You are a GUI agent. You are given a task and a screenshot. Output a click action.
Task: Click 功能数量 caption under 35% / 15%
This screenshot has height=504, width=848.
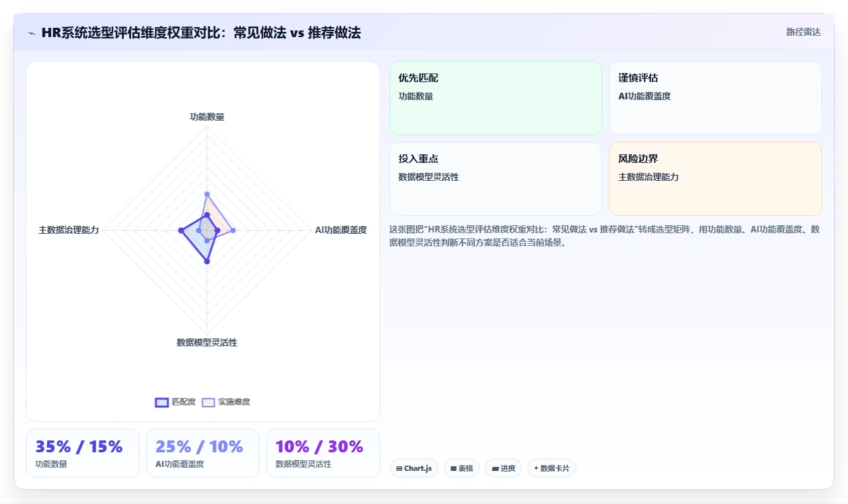pos(51,464)
